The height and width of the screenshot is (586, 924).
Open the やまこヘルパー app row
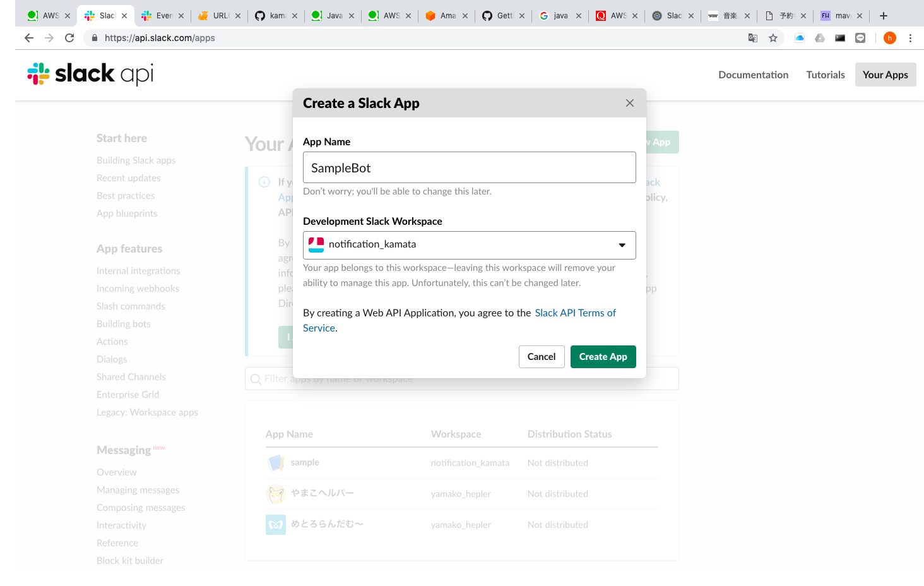click(x=461, y=494)
